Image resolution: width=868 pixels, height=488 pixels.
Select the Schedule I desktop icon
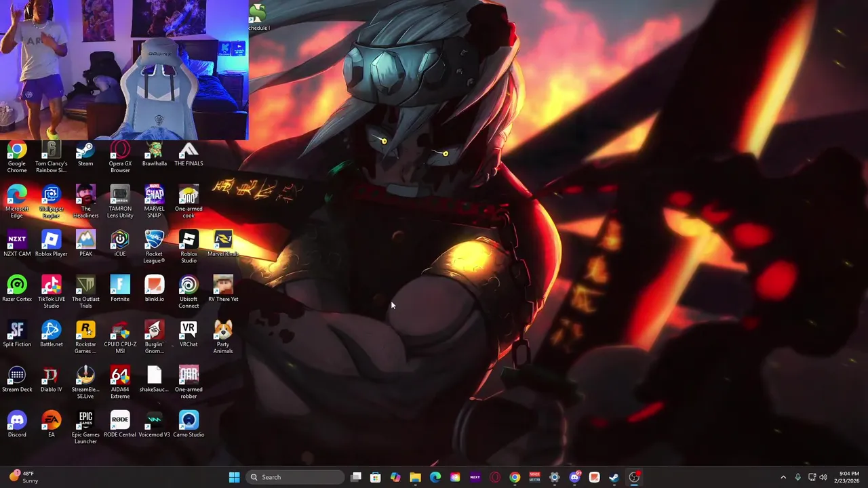(x=258, y=17)
